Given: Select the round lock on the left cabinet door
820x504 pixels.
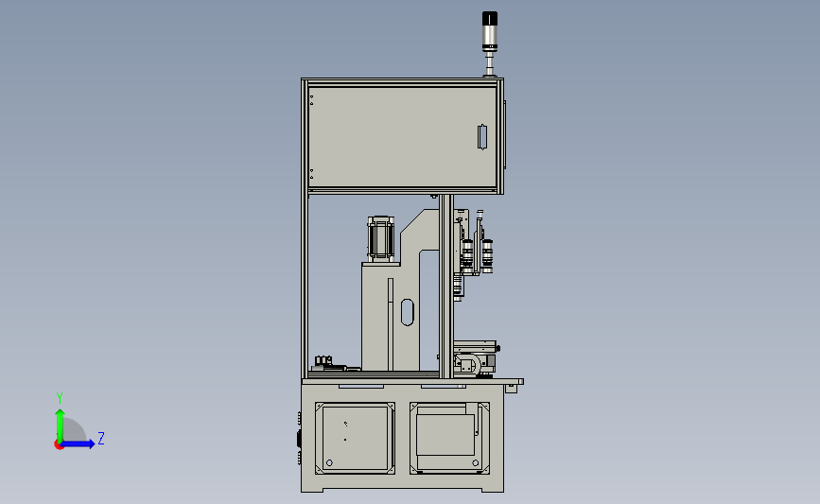Looking at the screenshot, I should click(x=329, y=462).
